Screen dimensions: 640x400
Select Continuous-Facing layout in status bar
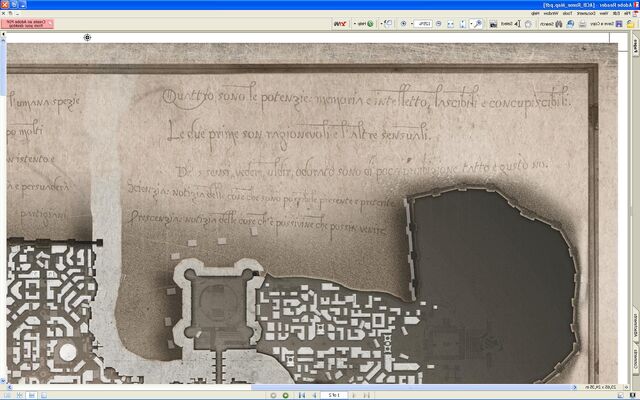19,395
